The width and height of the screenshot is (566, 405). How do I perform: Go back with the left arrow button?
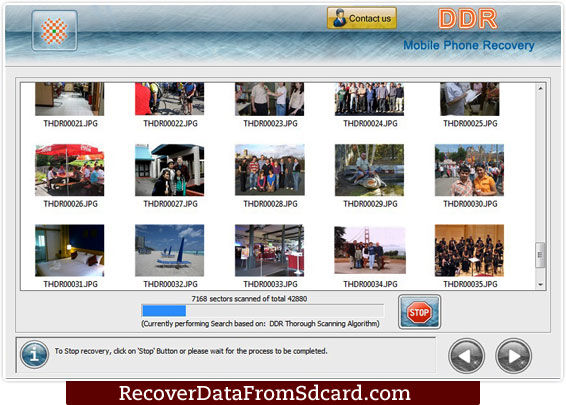tap(466, 356)
